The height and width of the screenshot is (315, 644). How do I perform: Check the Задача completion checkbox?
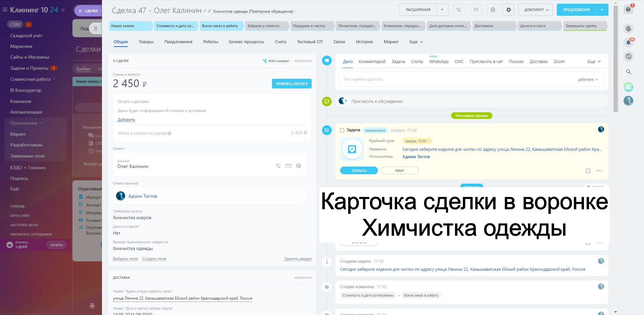(342, 130)
